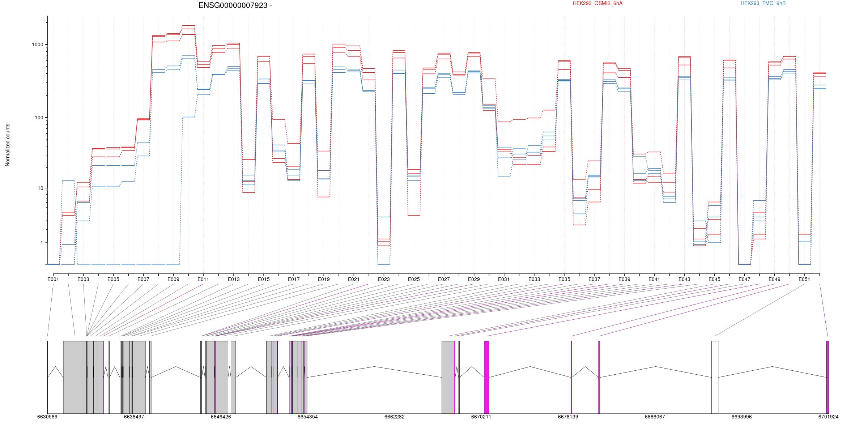
Task: Click exon label E019
Action: pyautogui.click(x=324, y=279)
